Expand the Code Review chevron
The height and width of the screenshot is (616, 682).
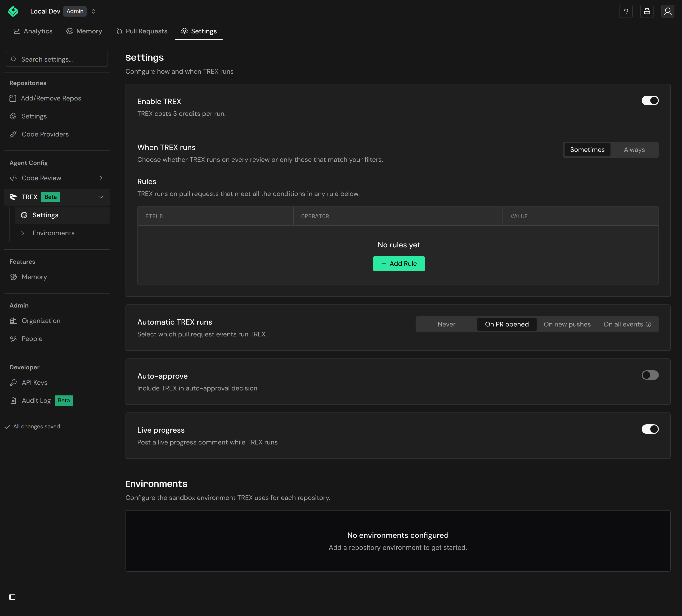[101, 178]
